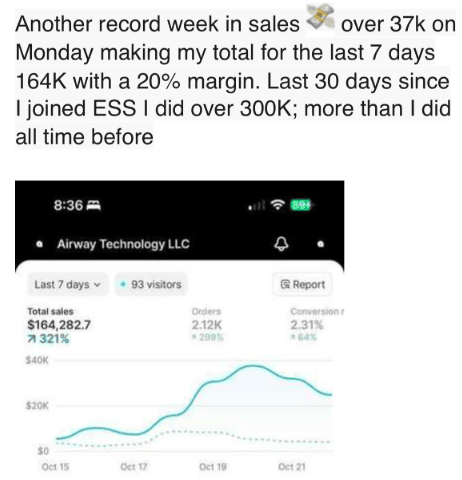
Task: Select the Orders metric 2.12K
Action: [x=207, y=324]
